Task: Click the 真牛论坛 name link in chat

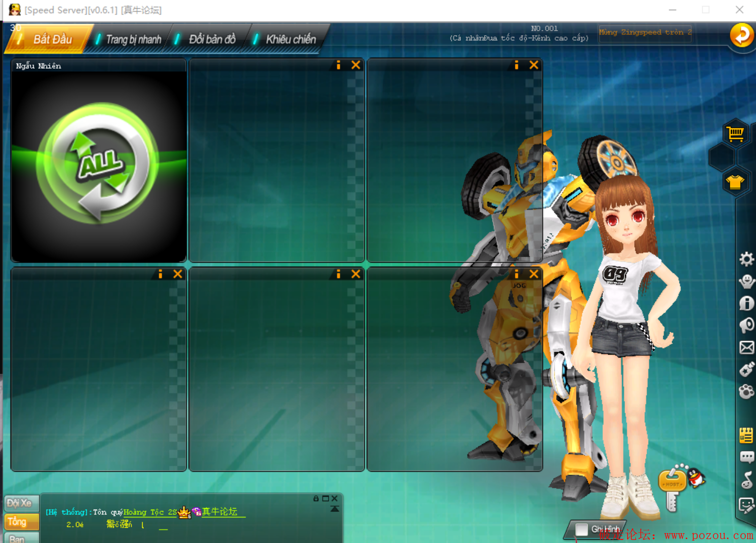Action: pyautogui.click(x=219, y=512)
